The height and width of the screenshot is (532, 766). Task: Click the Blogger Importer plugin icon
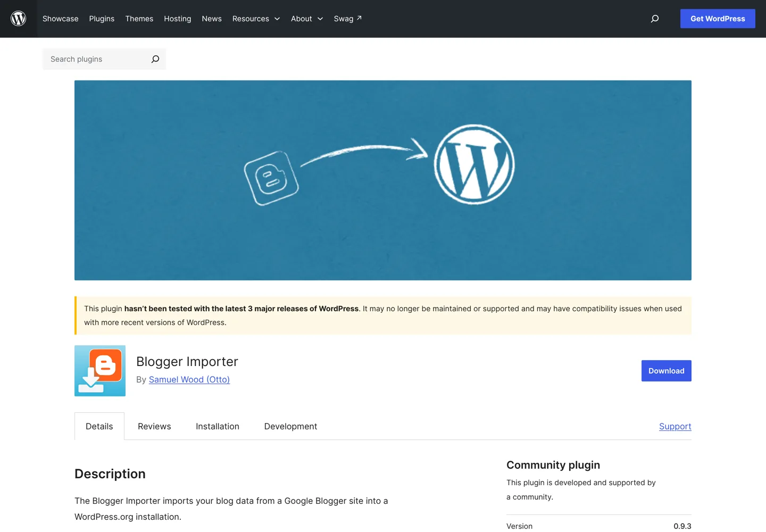(x=100, y=371)
